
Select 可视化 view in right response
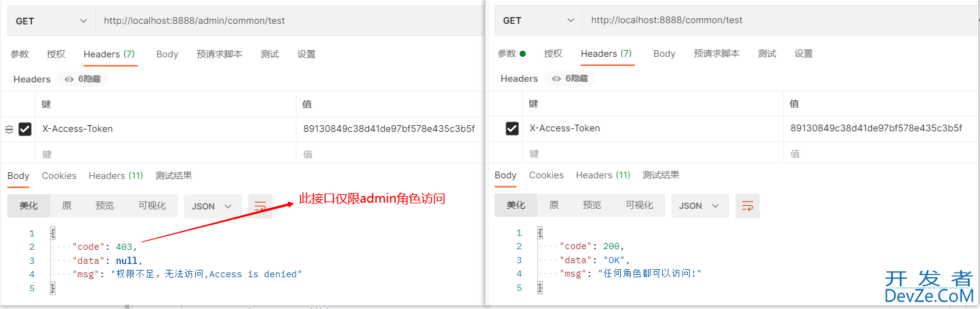click(639, 205)
